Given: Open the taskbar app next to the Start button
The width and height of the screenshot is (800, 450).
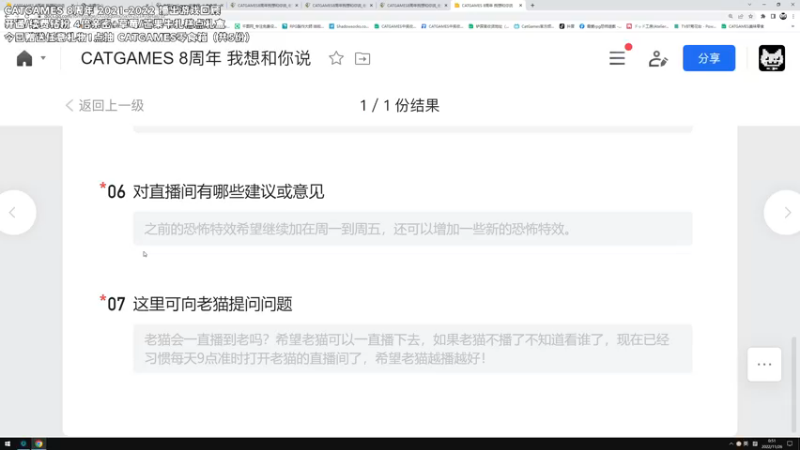Looking at the screenshot, I should (x=23, y=444).
